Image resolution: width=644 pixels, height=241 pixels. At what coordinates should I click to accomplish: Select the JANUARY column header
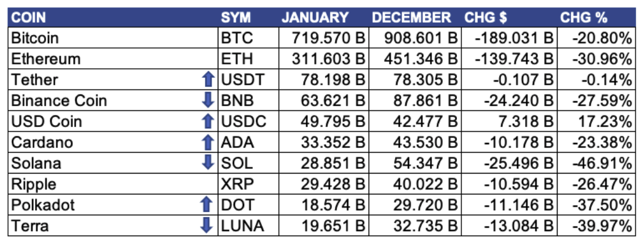[x=315, y=17]
